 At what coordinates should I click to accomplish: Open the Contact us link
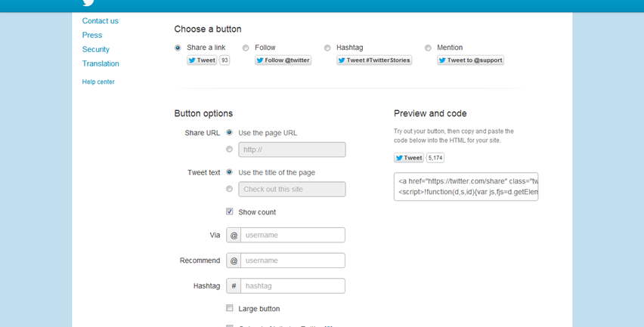pos(101,21)
